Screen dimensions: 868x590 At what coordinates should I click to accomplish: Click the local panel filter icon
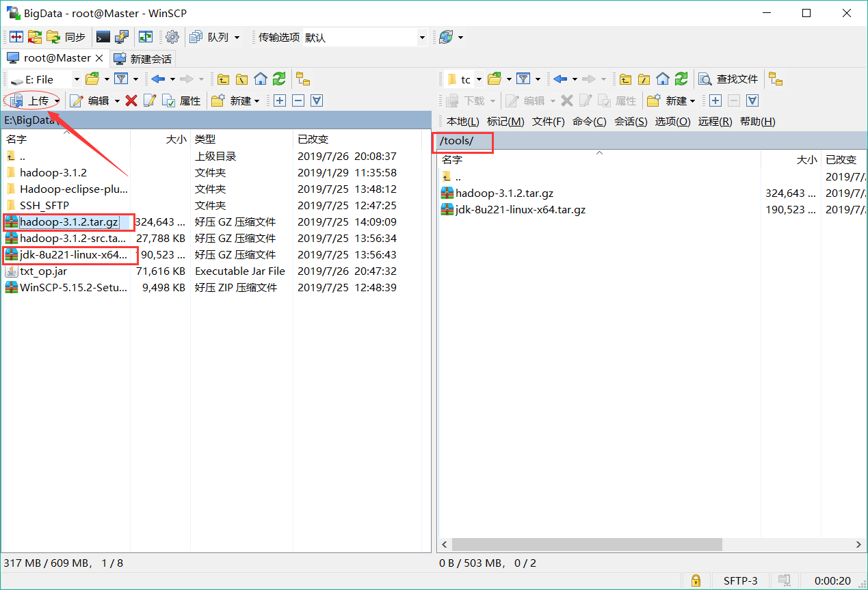[121, 79]
